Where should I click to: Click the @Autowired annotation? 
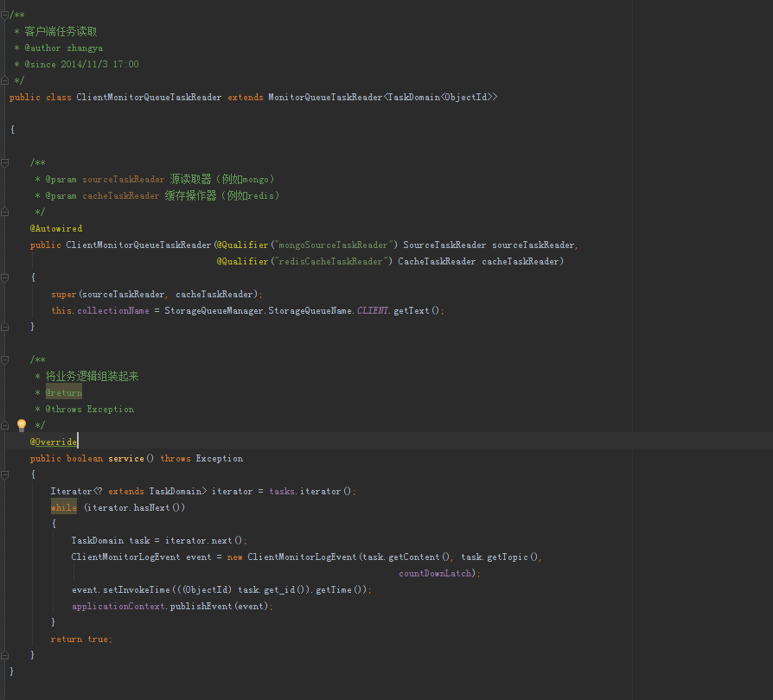(56, 229)
